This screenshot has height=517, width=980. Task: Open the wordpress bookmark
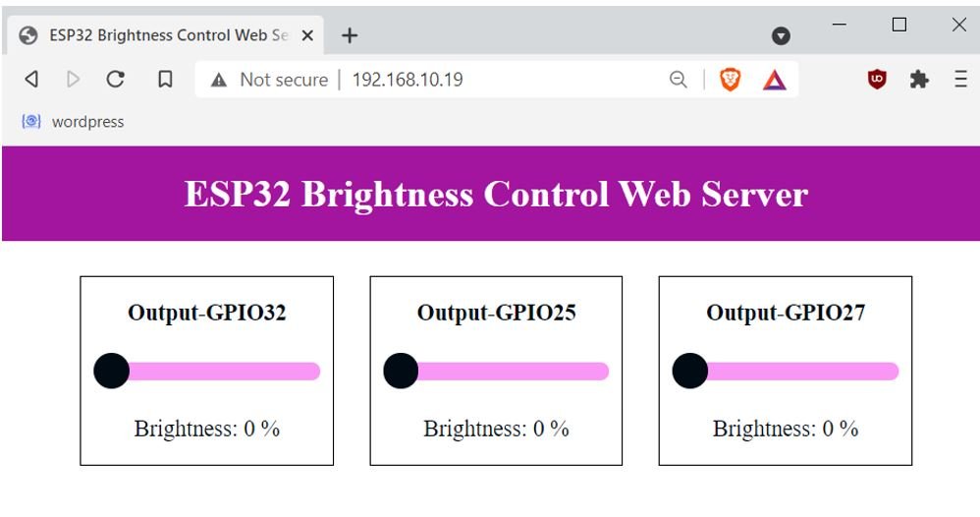click(73, 122)
